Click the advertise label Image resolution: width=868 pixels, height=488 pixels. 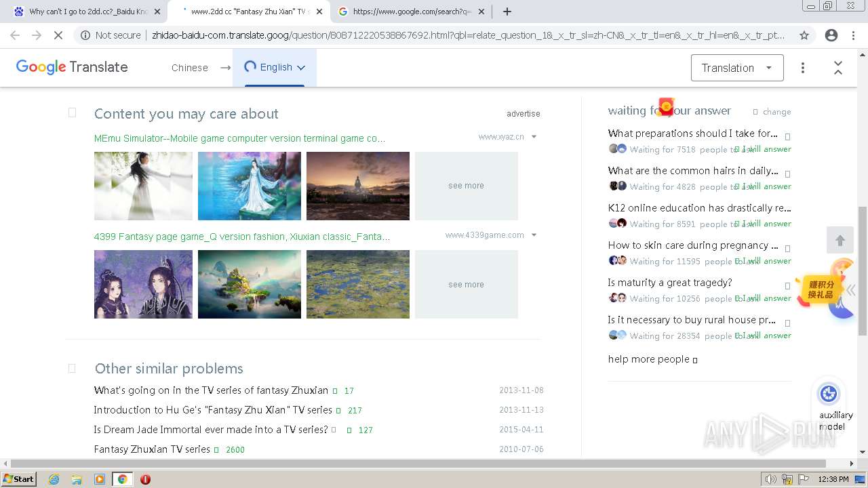click(x=524, y=114)
